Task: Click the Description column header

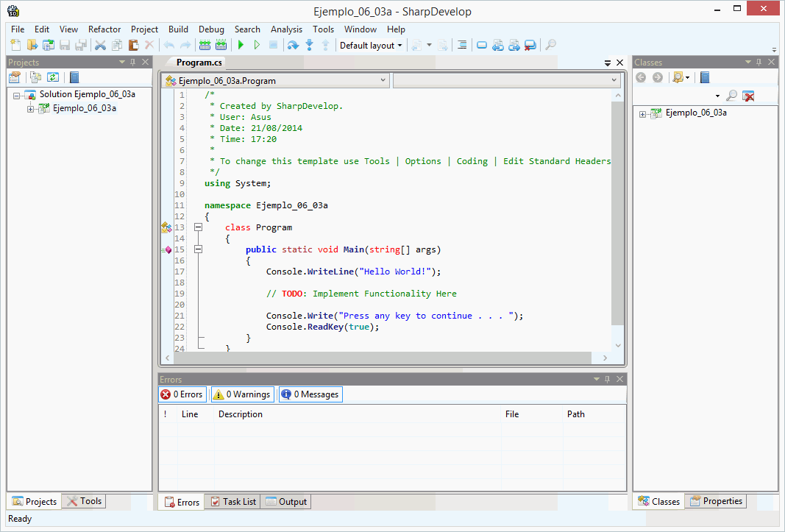Action: 241,414
